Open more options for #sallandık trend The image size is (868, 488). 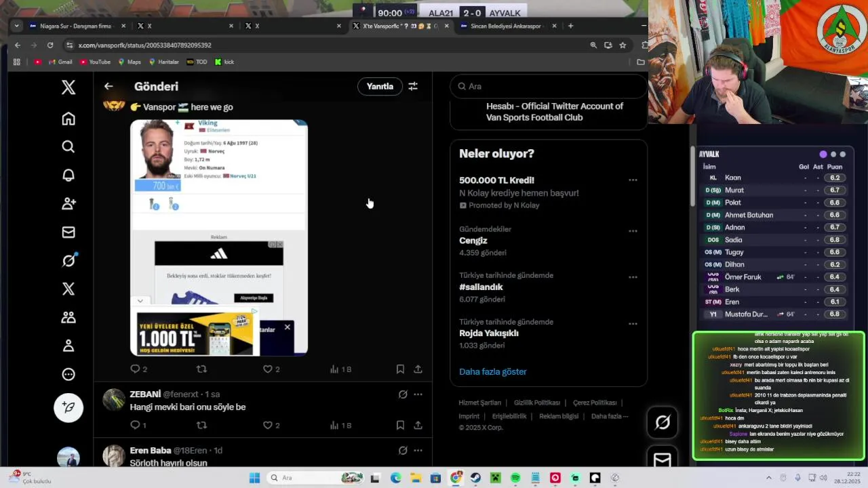click(633, 277)
